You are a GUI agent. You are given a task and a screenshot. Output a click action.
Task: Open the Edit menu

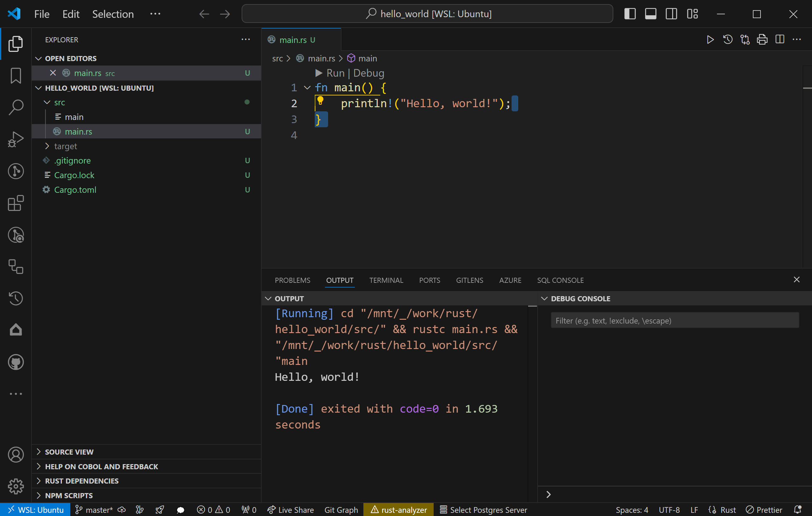click(71, 14)
